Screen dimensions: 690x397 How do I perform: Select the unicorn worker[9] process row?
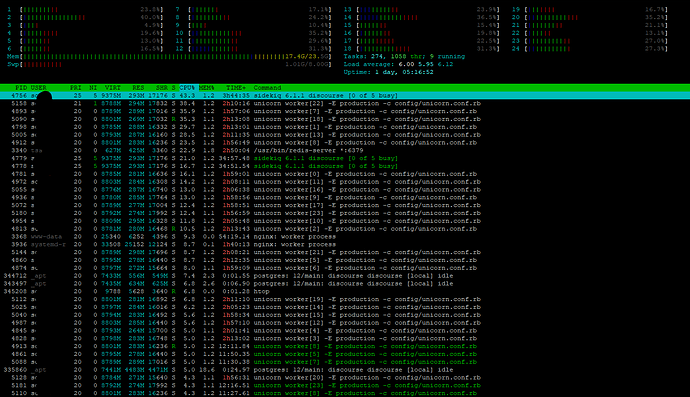pos(345,197)
